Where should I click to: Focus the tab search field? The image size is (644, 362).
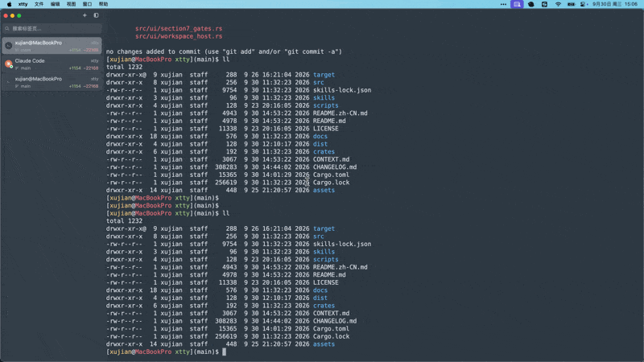52,28
